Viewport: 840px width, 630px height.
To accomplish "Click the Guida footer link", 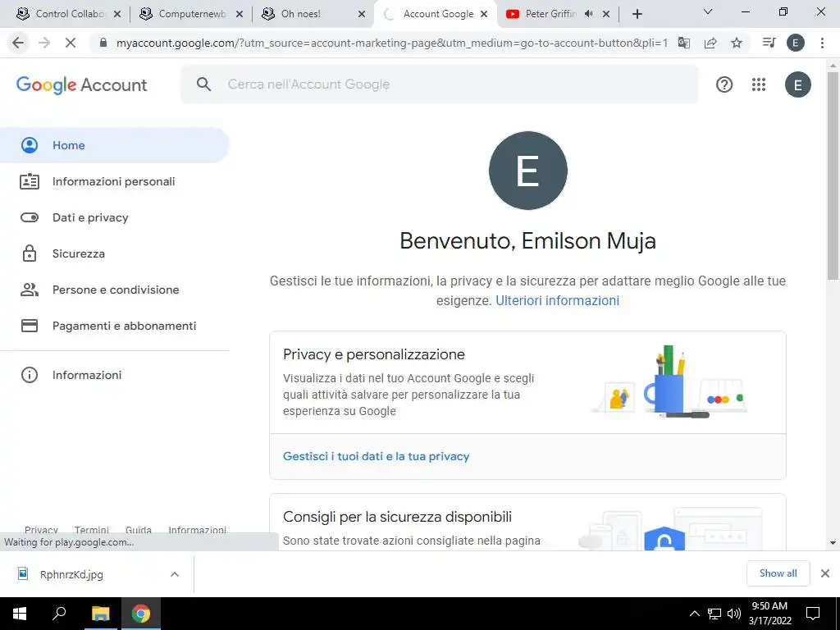I will (x=138, y=530).
